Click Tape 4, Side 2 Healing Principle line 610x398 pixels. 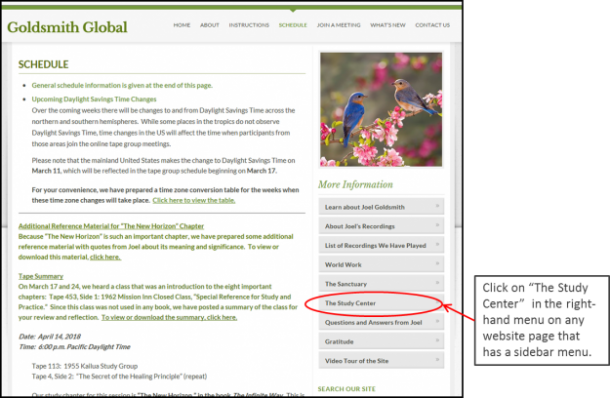coord(119,376)
